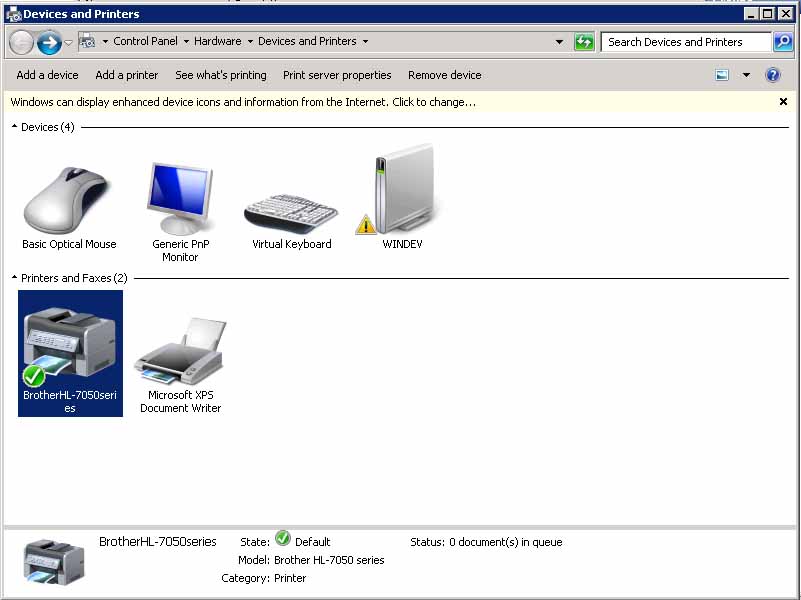This screenshot has height=600, width=801.
Task: Click the change-view layout icon
Action: click(722, 74)
